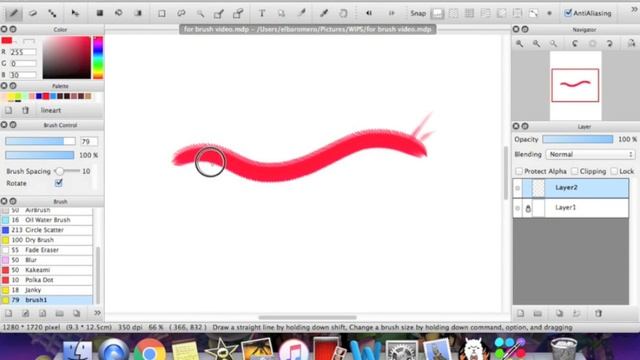Select the Circle Scatter brush
This screenshot has height=360, width=640.
47,230
